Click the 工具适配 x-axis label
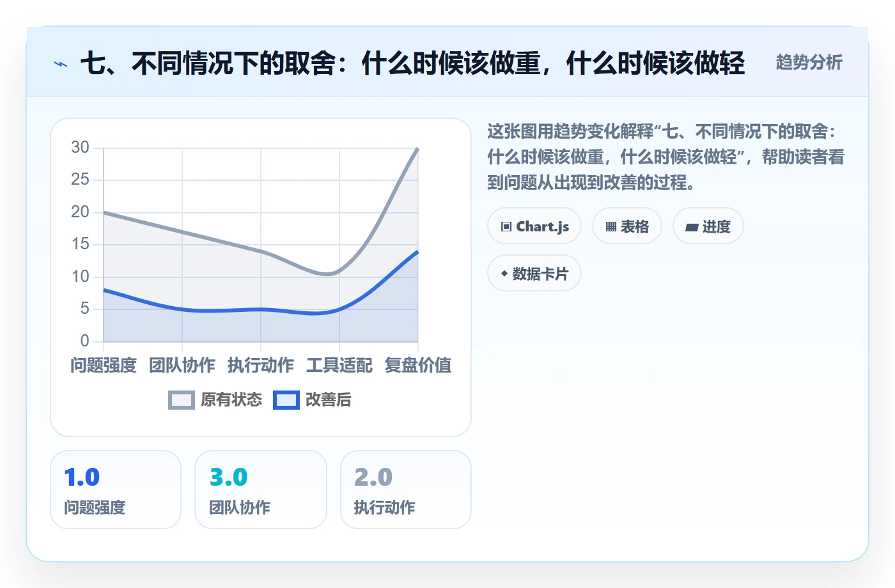Image resolution: width=895 pixels, height=588 pixels. [x=339, y=366]
